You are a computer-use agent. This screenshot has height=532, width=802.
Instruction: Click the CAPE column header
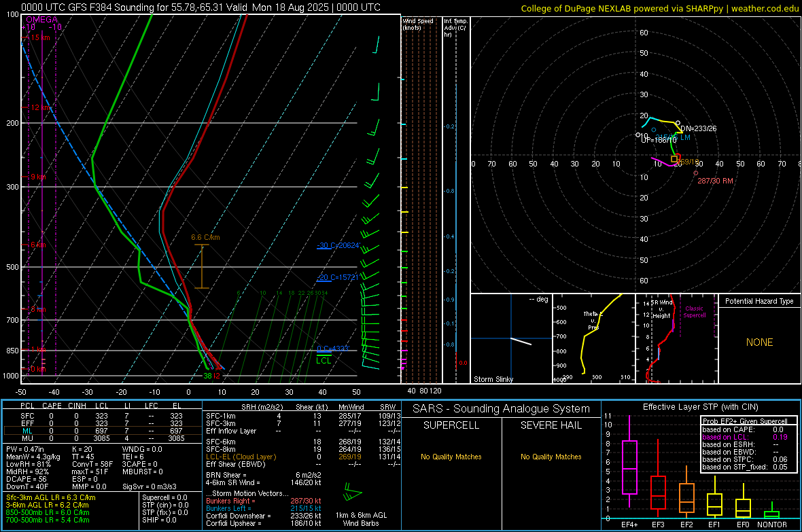click(52, 406)
